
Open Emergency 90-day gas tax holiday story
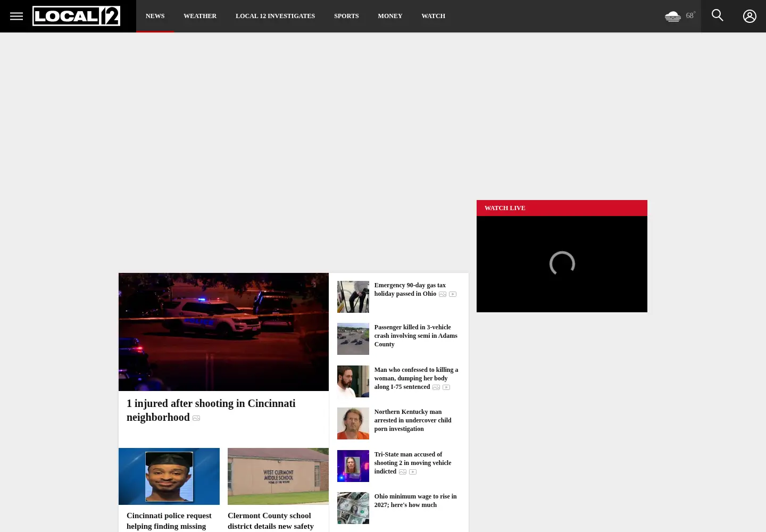(x=410, y=289)
